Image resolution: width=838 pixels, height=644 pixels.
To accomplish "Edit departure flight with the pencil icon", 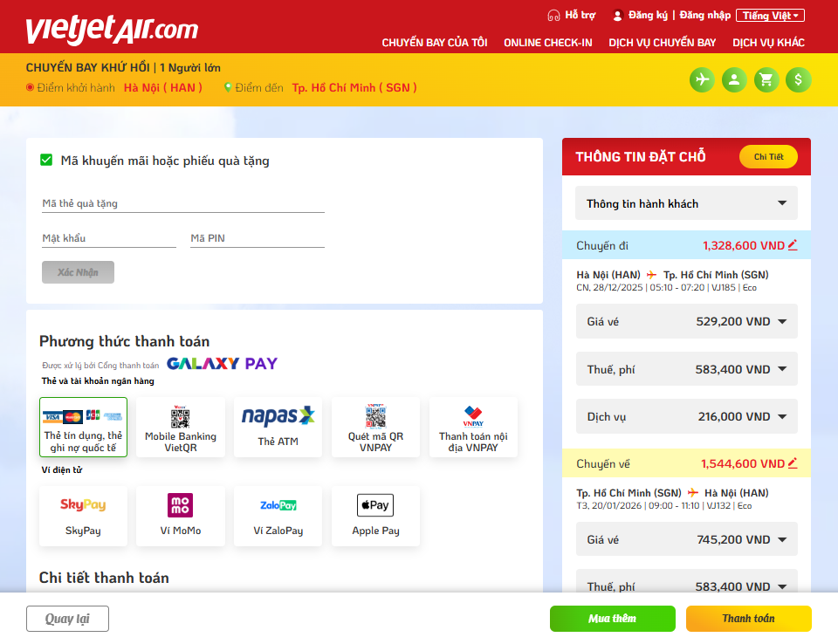I will [x=793, y=245].
